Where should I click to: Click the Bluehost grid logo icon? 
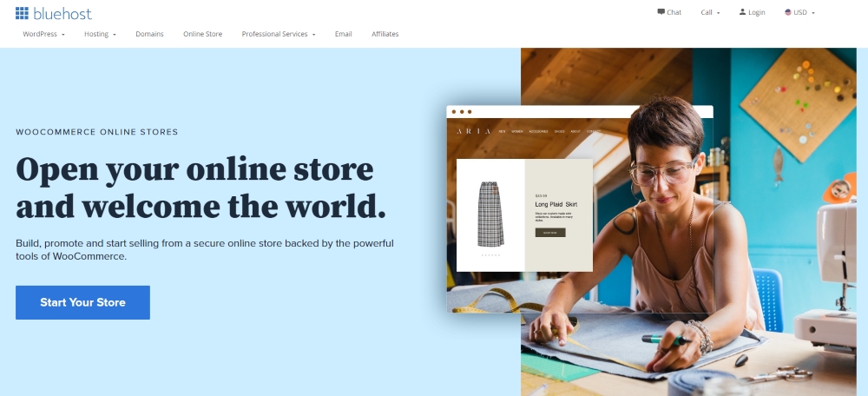[x=22, y=13]
